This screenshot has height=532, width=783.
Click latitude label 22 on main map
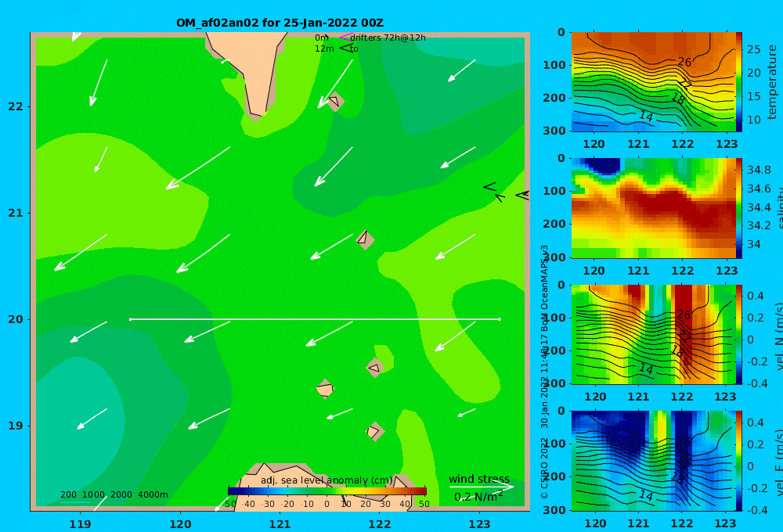coord(16,106)
